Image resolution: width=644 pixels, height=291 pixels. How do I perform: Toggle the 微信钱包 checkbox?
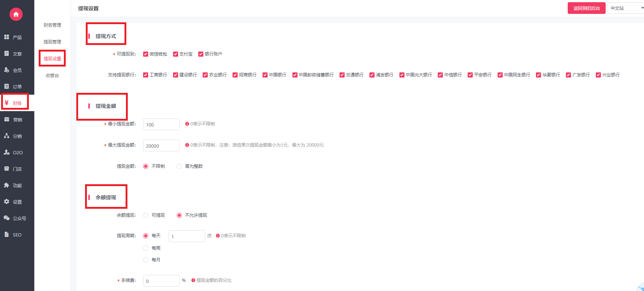pyautogui.click(x=146, y=54)
